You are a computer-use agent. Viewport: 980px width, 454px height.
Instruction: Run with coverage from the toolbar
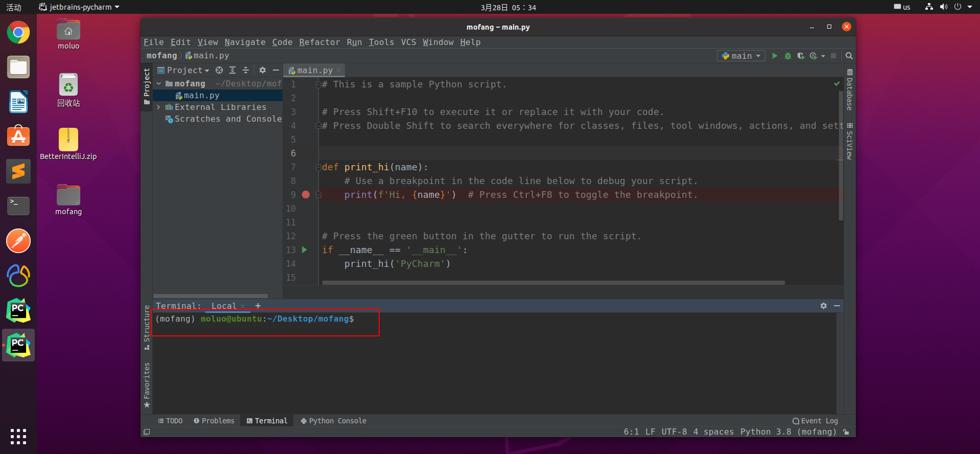(x=801, y=56)
